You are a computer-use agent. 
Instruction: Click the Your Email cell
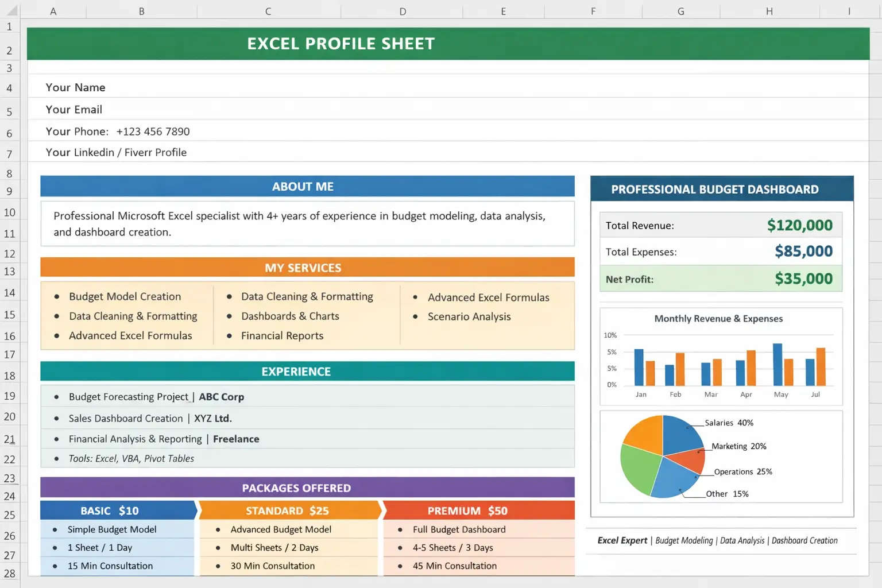pos(74,110)
